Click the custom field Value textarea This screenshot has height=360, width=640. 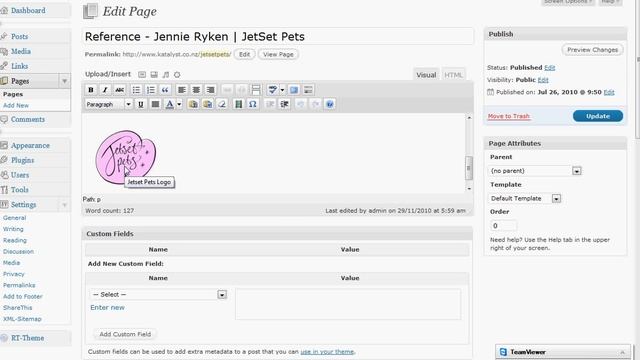coord(348,304)
